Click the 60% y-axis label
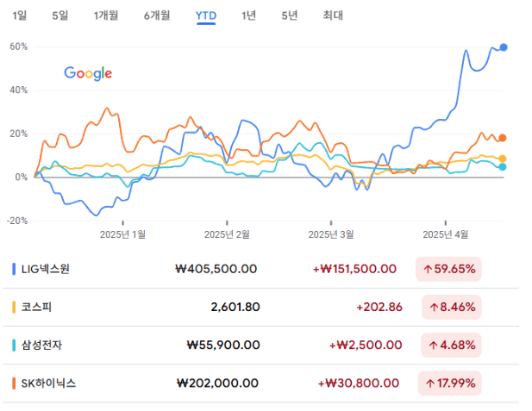 (19, 47)
